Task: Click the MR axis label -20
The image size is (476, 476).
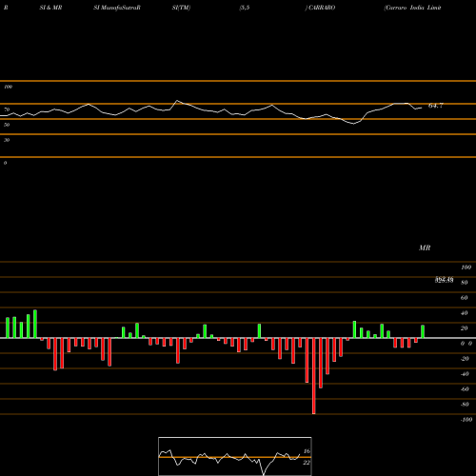Action: [x=465, y=359]
